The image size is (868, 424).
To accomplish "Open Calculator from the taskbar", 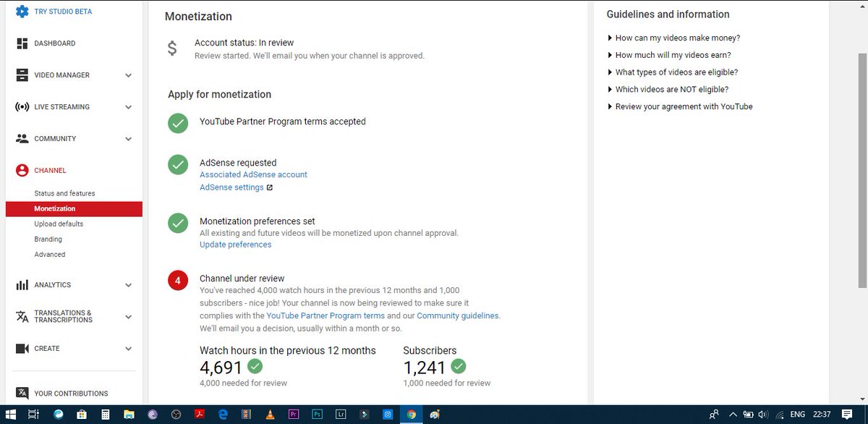I will click(106, 415).
